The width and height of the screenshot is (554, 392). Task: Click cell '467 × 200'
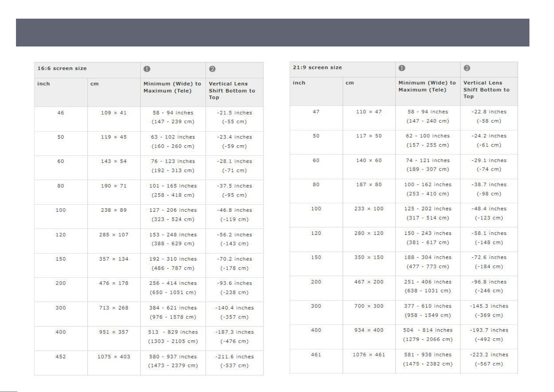point(369,282)
